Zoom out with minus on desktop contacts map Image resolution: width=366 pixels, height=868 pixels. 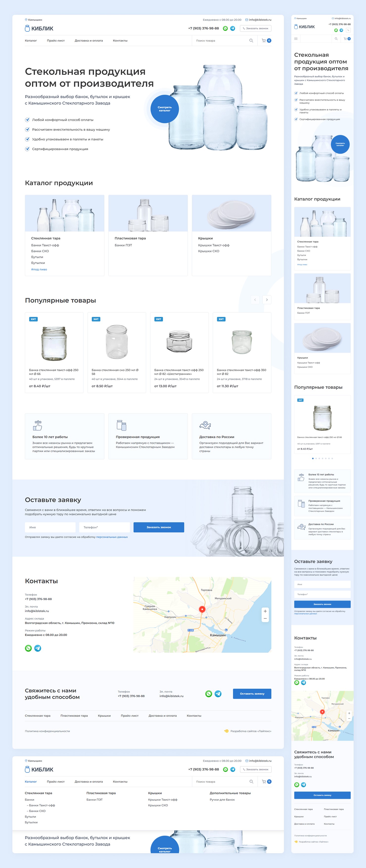pos(265,618)
